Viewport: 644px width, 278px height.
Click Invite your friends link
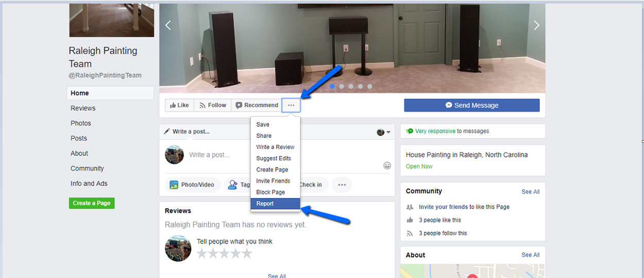pyautogui.click(x=443, y=207)
